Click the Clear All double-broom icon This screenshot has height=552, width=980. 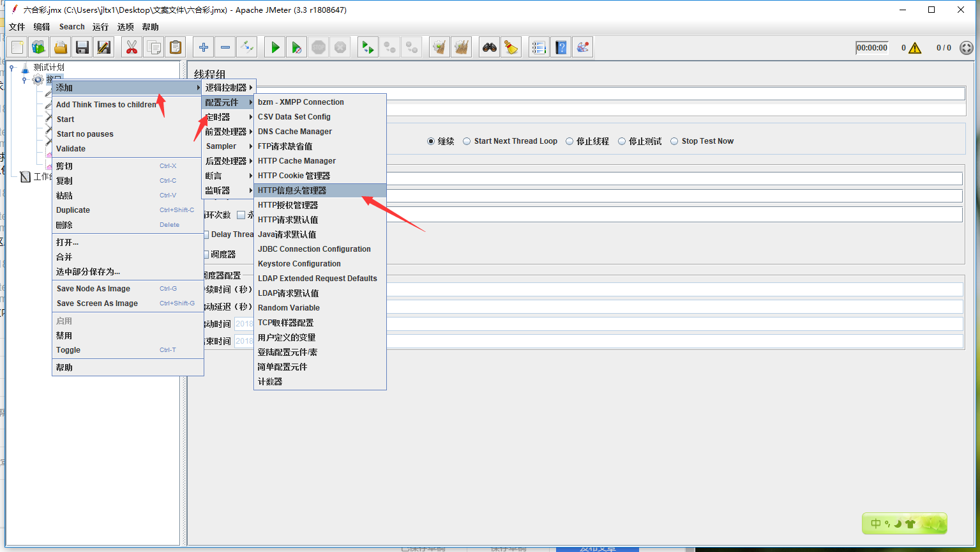[461, 47]
